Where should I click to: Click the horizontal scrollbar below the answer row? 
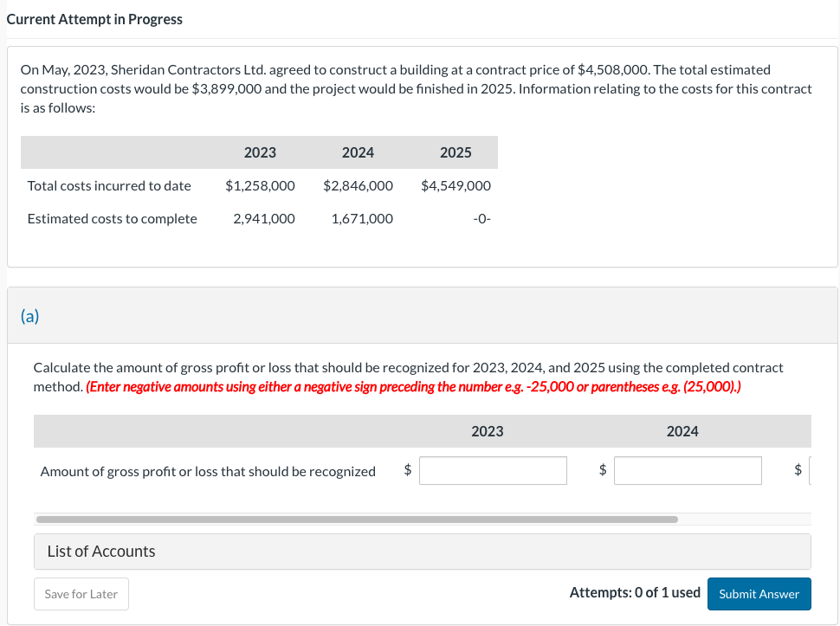(357, 519)
